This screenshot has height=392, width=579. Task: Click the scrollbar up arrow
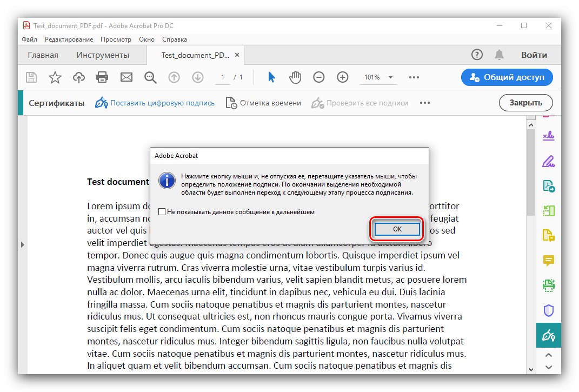(x=531, y=124)
